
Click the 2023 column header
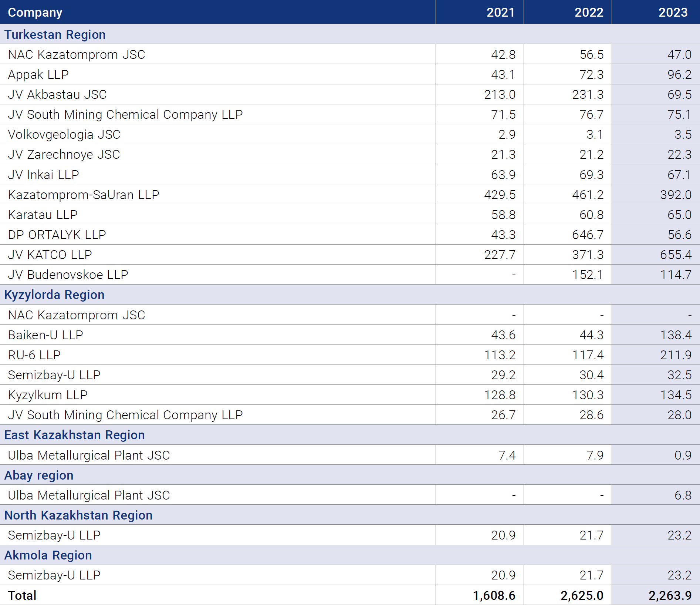pos(673,12)
